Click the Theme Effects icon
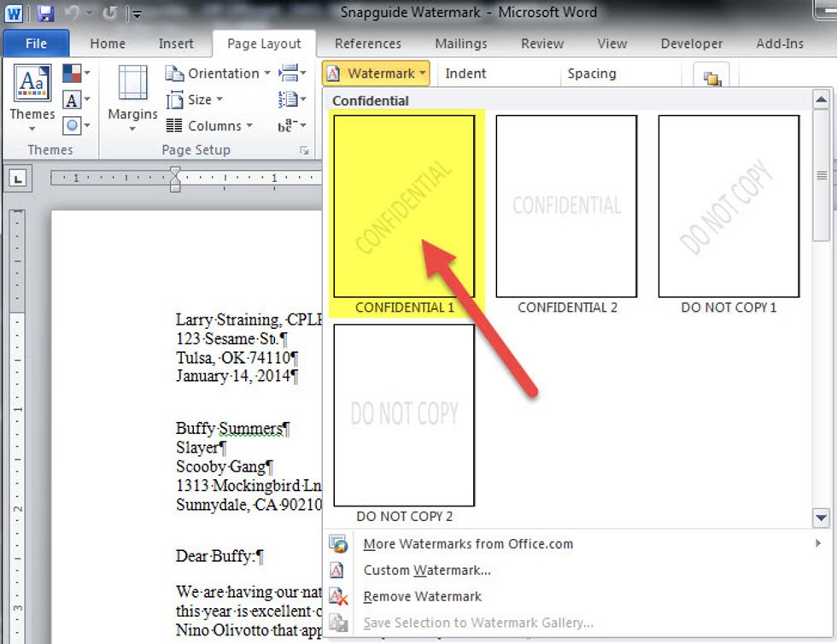Image resolution: width=837 pixels, height=644 pixels. click(x=73, y=126)
